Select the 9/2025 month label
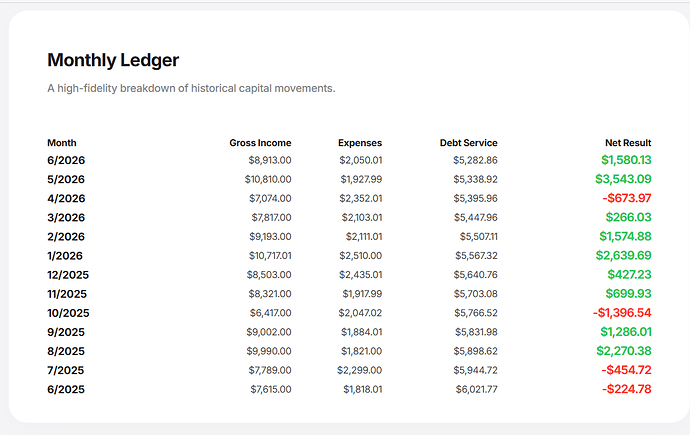 (x=66, y=332)
